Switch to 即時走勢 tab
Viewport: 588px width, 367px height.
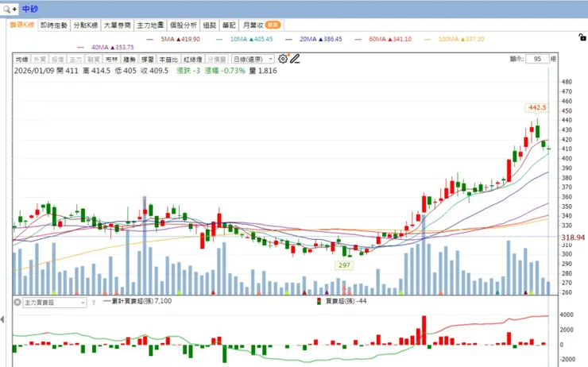pos(54,25)
